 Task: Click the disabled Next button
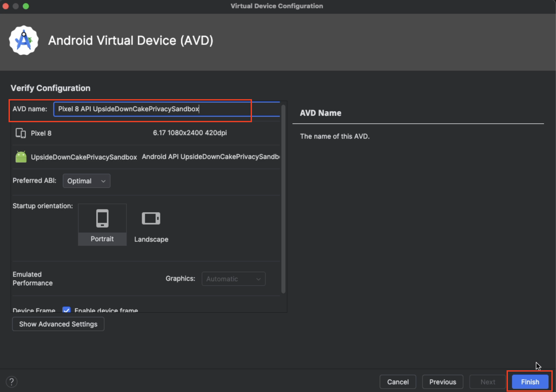tap(487, 382)
